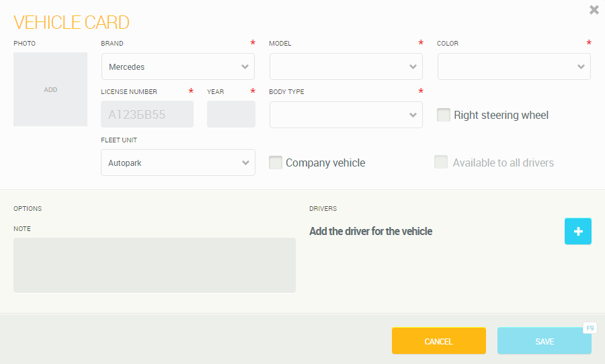Image resolution: width=605 pixels, height=364 pixels.
Task: Enable the Right steering wheel checkbox
Action: [x=444, y=115]
